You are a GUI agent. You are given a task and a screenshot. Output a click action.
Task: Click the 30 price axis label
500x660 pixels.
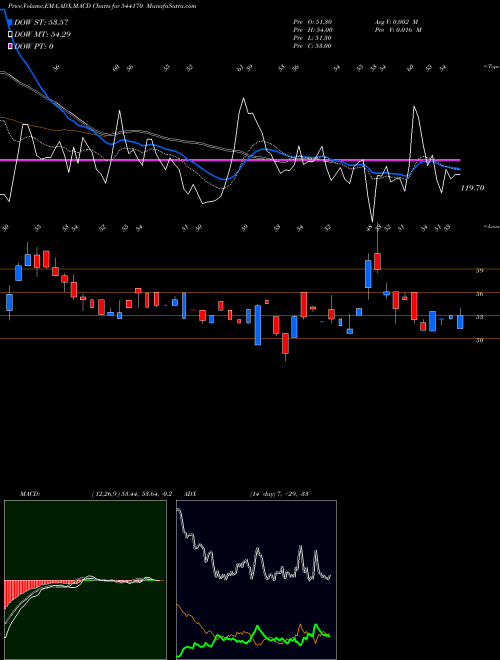pos(479,341)
